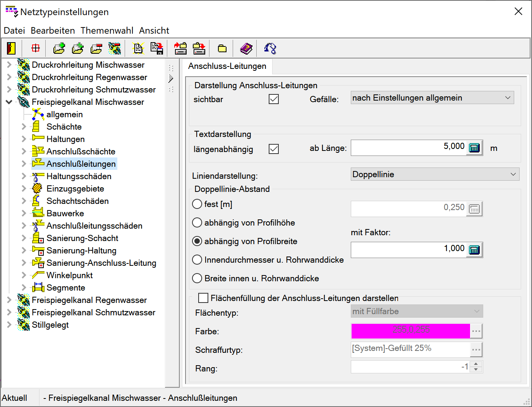This screenshot has height=407, width=532.
Task: Select Freispiegelkanal Regenwasser in the tree
Action: pos(89,300)
